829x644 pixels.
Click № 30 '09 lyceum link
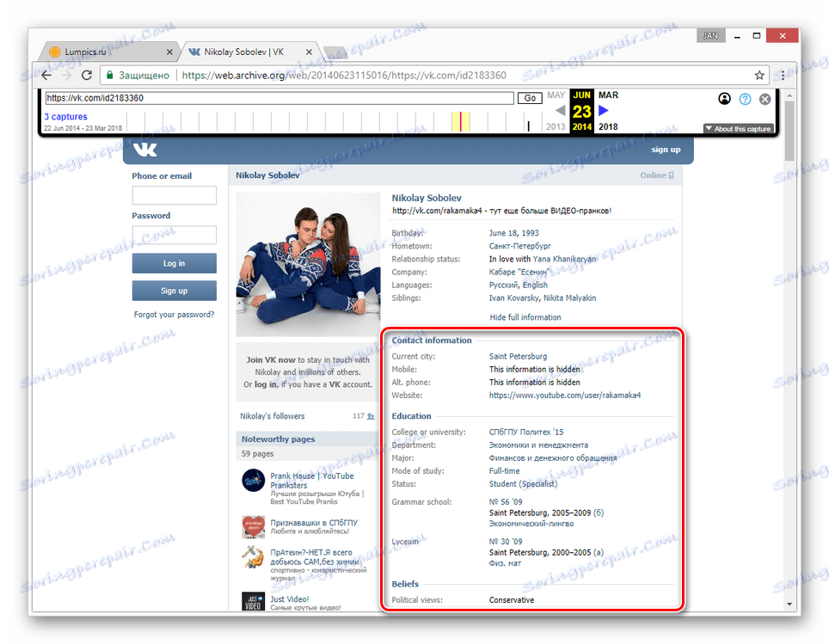pyautogui.click(x=506, y=542)
